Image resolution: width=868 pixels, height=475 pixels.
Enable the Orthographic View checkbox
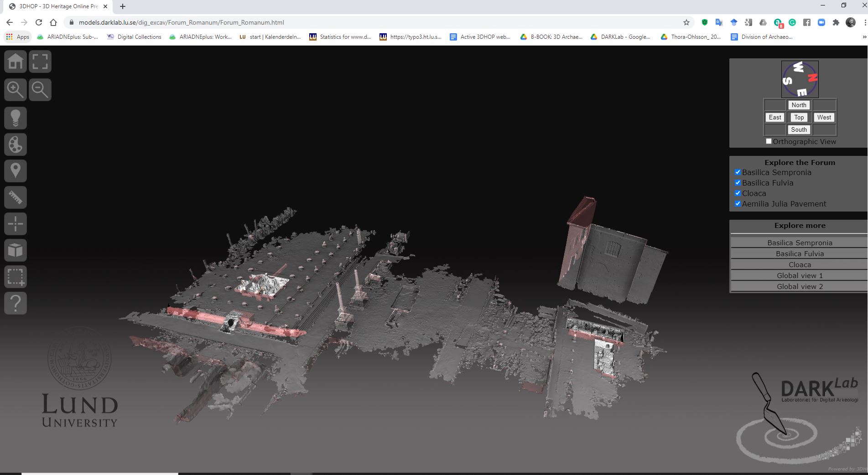tap(769, 141)
